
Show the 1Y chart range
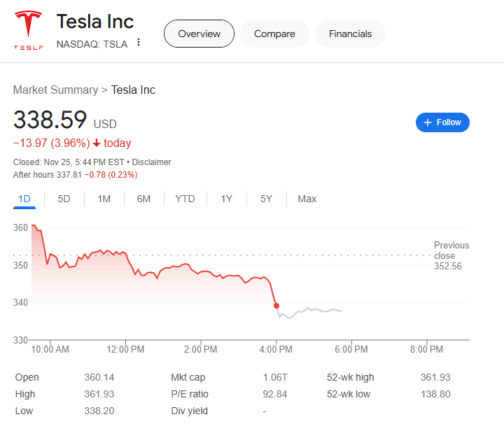pos(226,199)
